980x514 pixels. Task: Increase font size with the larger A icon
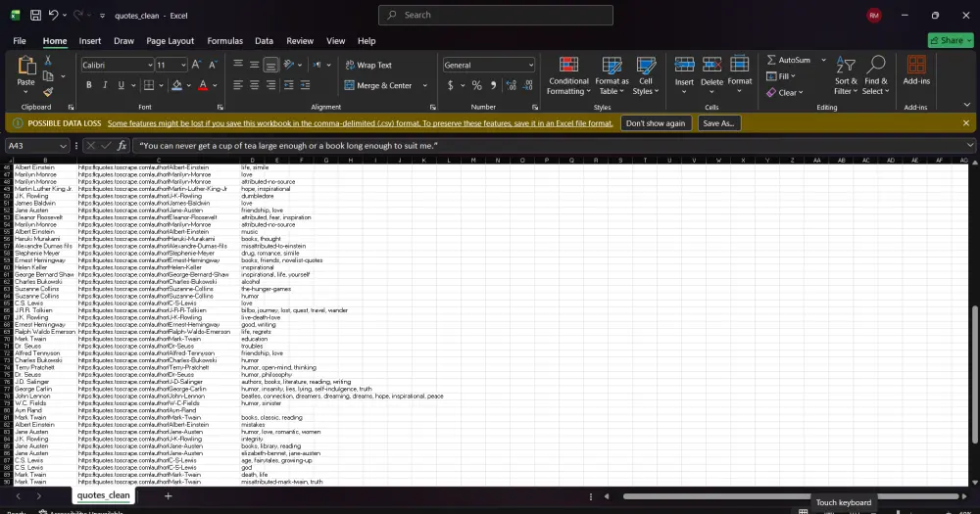coord(196,65)
